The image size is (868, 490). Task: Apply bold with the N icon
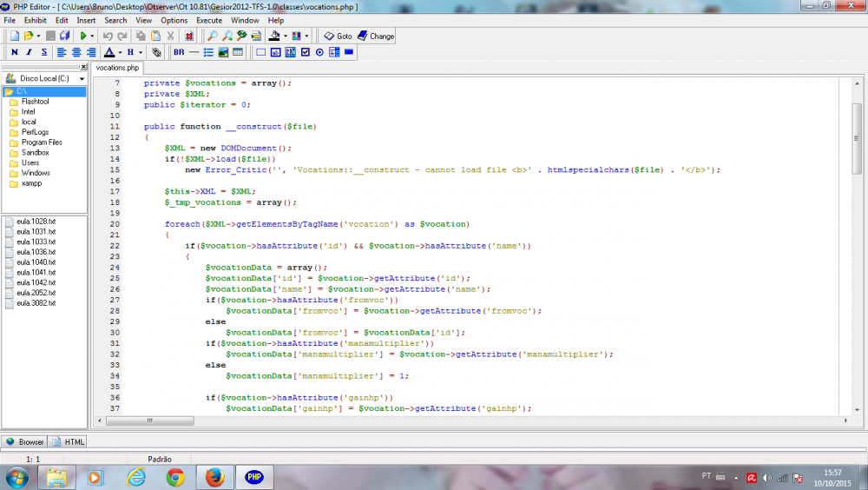coord(15,52)
